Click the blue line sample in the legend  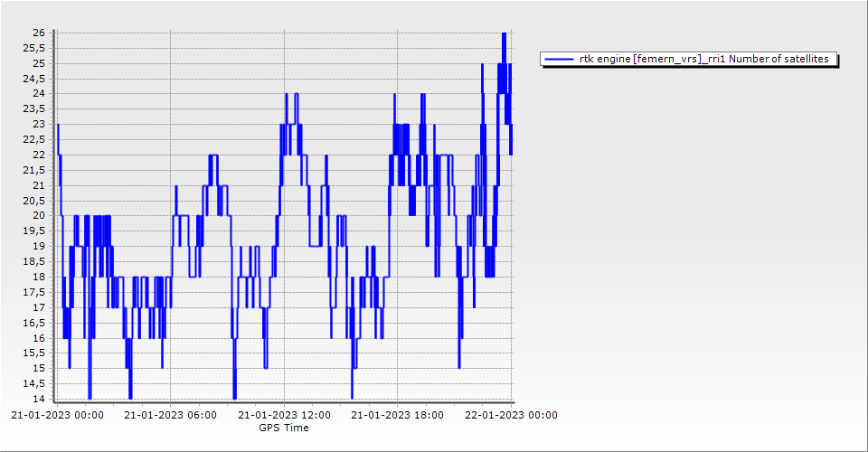[560, 60]
